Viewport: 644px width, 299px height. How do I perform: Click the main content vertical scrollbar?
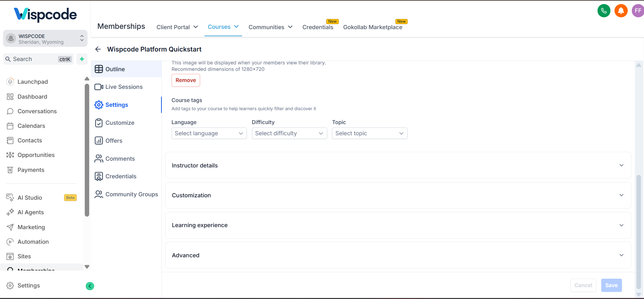pos(639,232)
